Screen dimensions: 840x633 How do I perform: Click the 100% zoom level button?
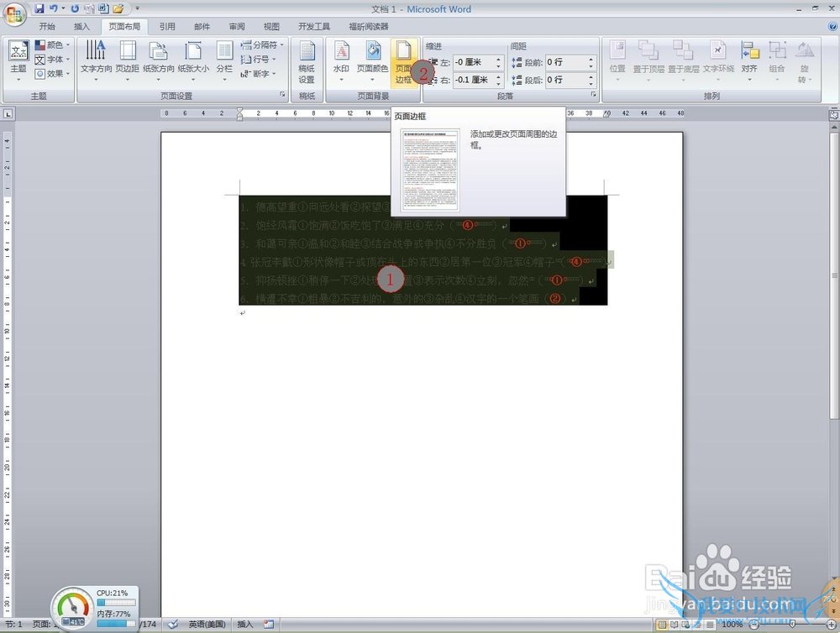point(732,625)
